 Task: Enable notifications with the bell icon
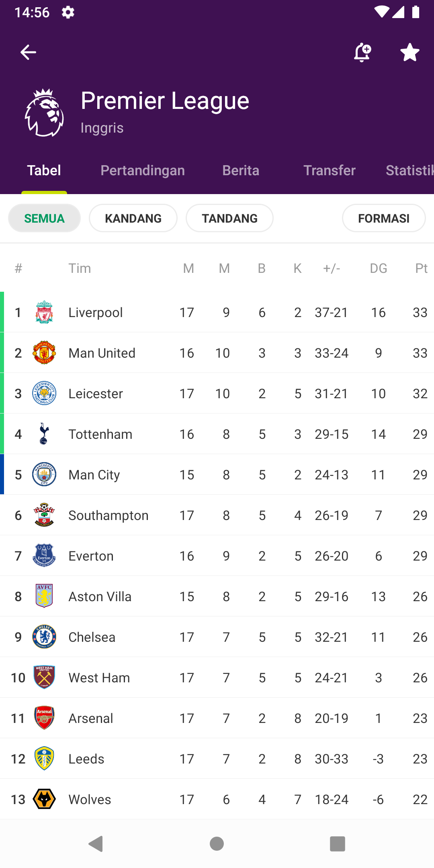pos(362,52)
